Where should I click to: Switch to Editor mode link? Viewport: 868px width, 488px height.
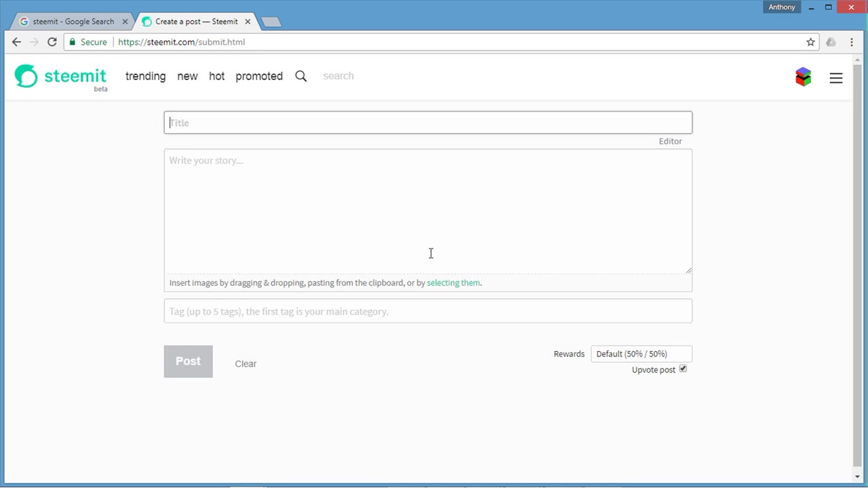(670, 141)
